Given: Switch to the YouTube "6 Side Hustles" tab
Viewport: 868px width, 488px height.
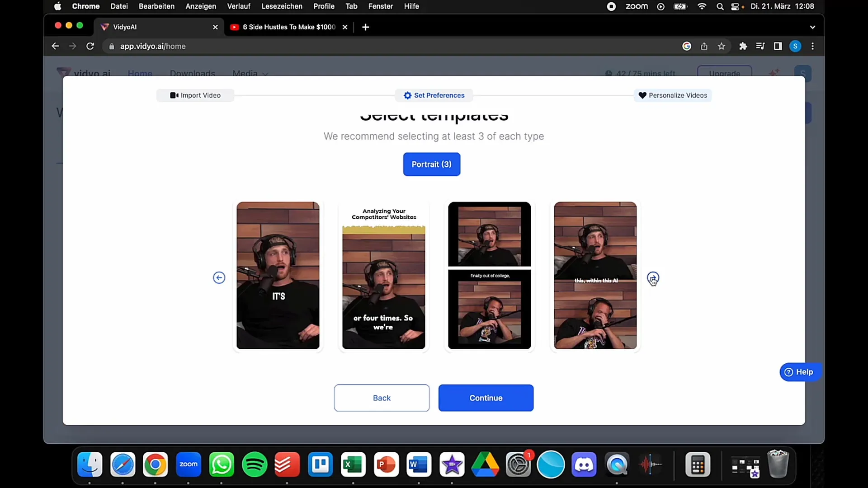Looking at the screenshot, I should 289,27.
